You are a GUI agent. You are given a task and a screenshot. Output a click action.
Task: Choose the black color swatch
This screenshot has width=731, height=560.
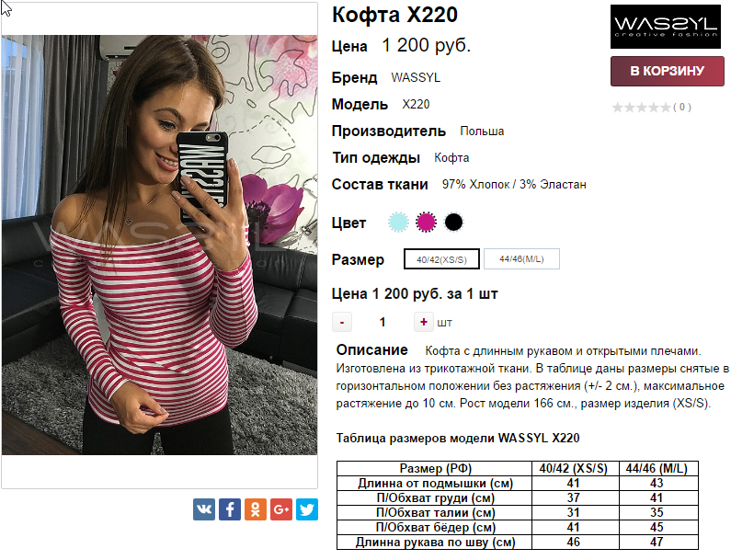coord(453,223)
